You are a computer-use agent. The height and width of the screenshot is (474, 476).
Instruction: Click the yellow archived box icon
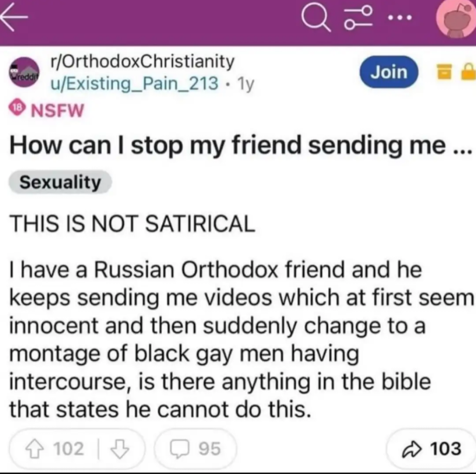coord(444,72)
